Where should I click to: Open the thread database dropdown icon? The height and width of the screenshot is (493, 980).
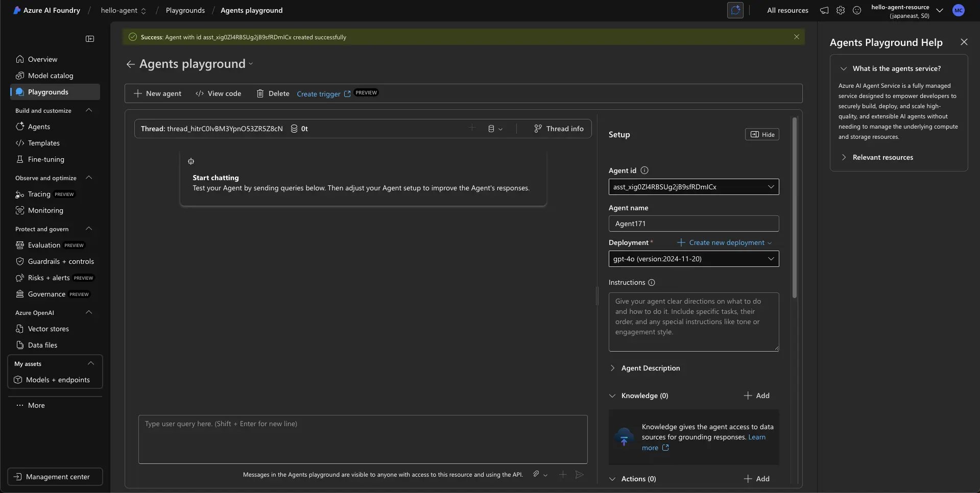pos(495,129)
